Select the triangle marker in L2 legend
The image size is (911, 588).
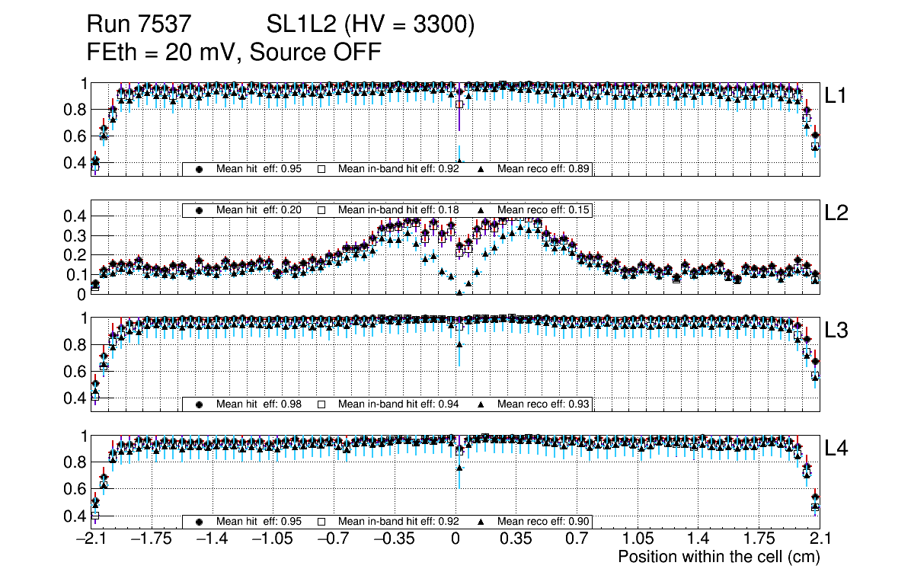tap(481, 209)
